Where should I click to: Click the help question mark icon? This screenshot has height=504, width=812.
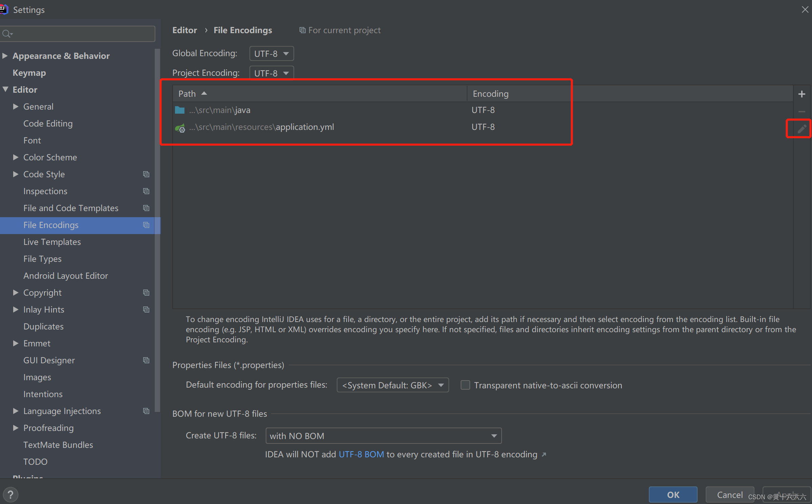[x=11, y=495]
